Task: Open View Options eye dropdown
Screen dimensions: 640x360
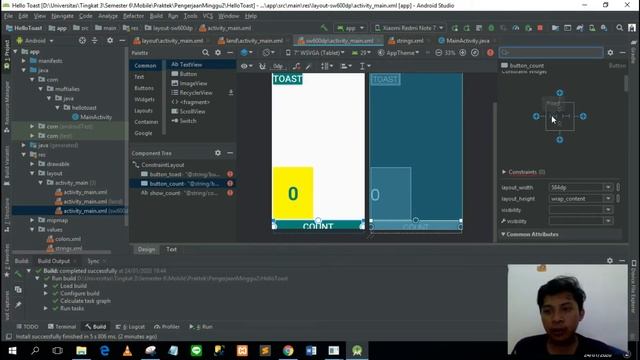Action: 246,66
